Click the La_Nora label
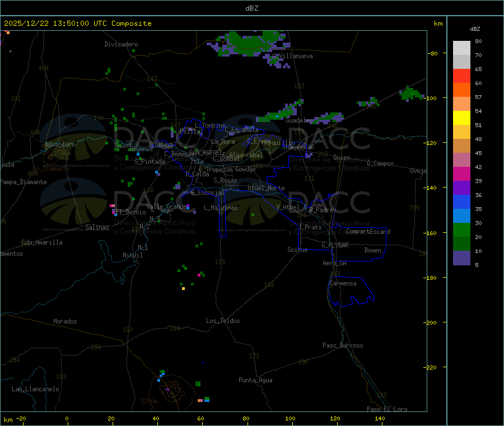Image resolution: width=504 pixels, height=426 pixels. [x=223, y=142]
